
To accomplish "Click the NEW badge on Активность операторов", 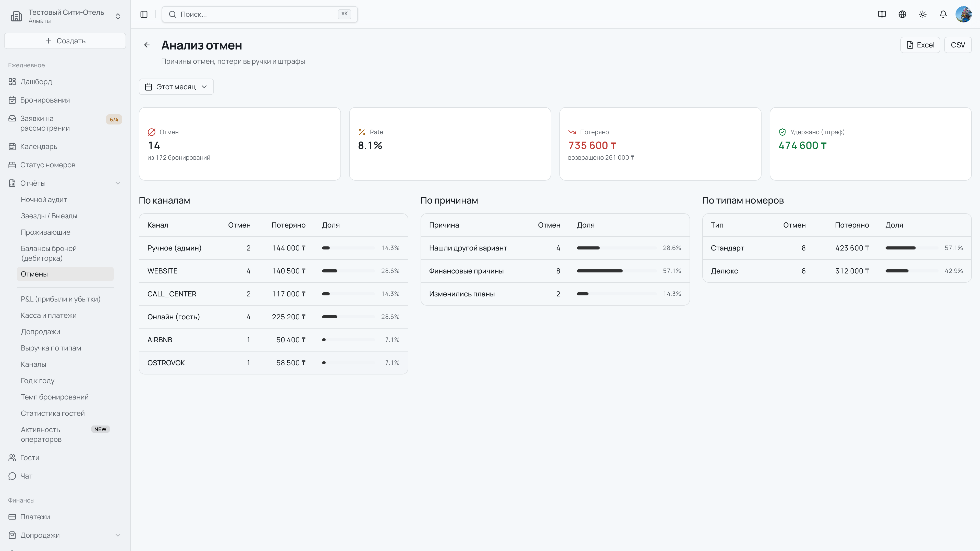I will tap(101, 429).
